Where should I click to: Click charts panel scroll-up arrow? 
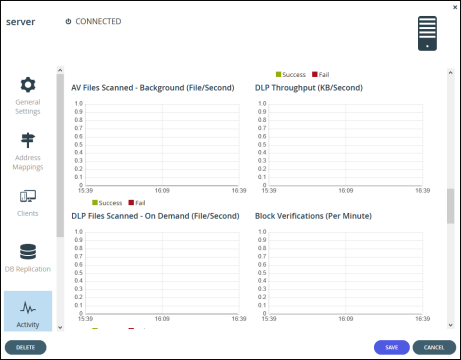[x=451, y=72]
